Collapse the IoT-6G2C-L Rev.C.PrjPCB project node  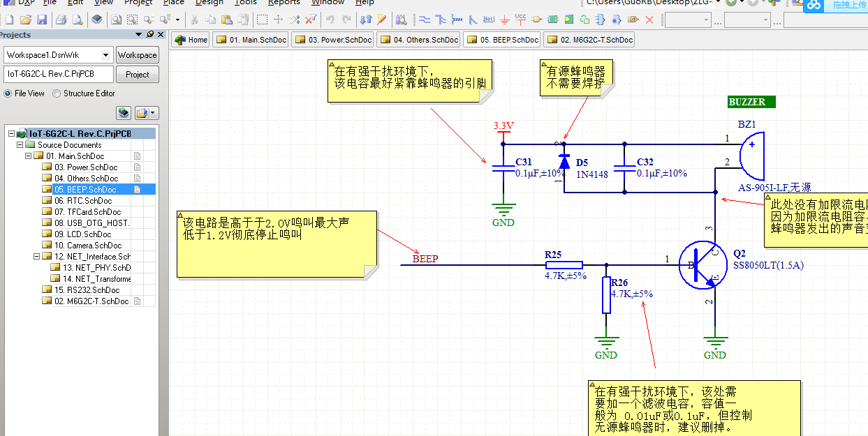(11, 134)
